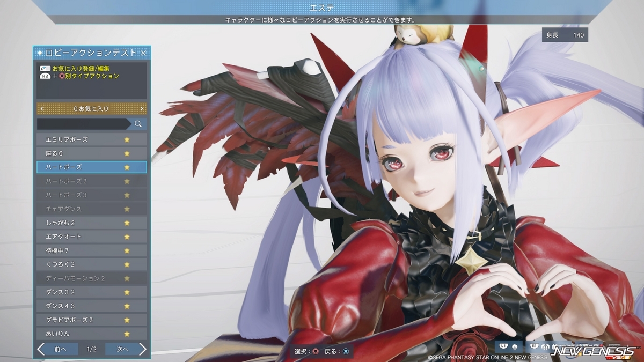Toggle favorite star on チェアダンス

point(127,209)
